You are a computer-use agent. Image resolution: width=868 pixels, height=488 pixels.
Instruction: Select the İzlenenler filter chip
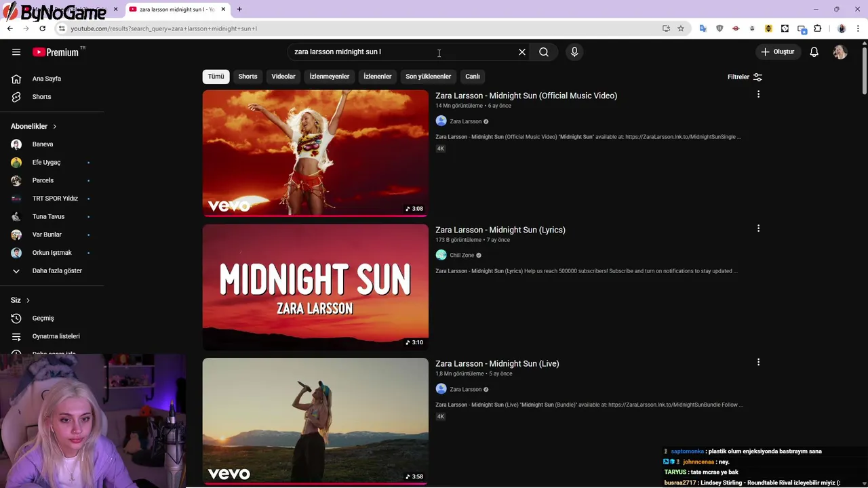378,77
